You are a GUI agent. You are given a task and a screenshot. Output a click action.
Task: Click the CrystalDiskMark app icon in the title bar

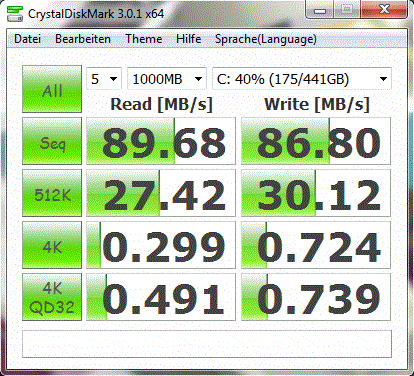[x=15, y=14]
